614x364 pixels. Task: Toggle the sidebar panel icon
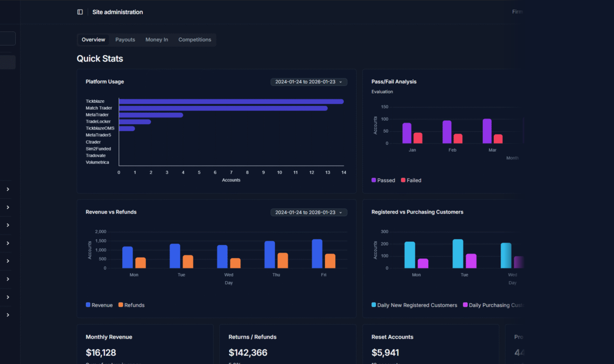pyautogui.click(x=80, y=12)
